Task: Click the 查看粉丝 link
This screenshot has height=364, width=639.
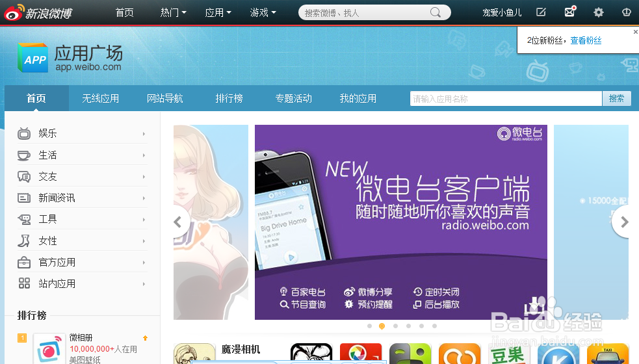Action: 586,40
